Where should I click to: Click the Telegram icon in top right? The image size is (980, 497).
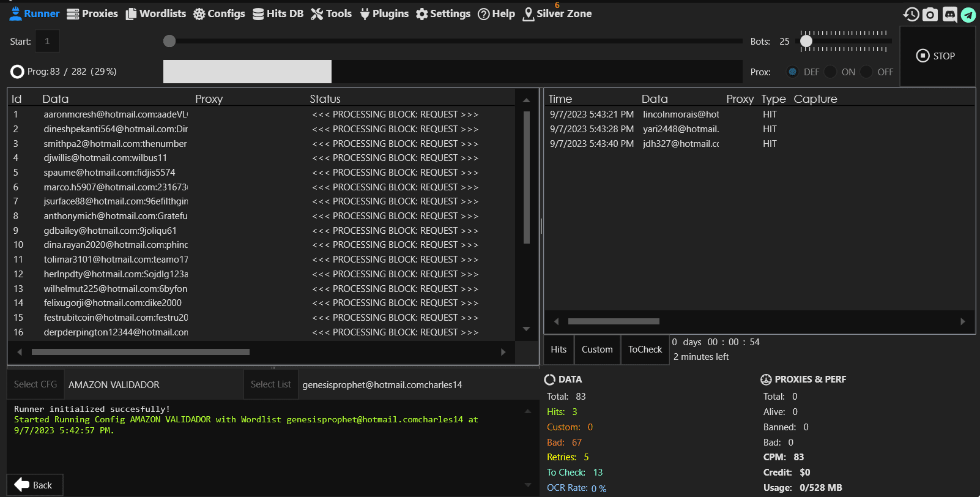point(968,14)
